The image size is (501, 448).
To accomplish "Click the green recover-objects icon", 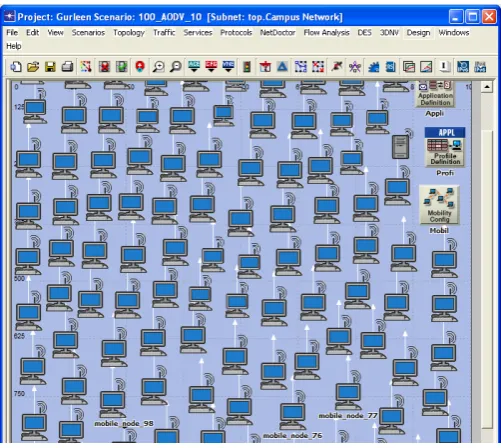I will click(122, 67).
